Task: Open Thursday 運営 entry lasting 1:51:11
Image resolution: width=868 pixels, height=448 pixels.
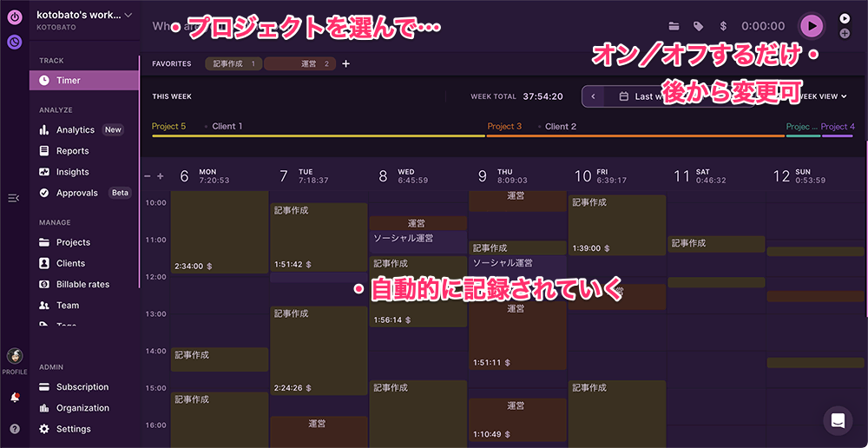Action: click(x=517, y=336)
